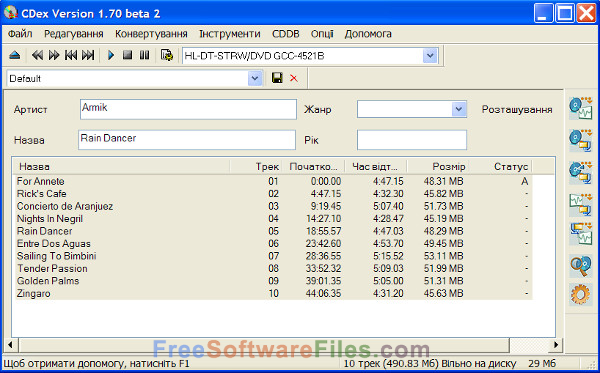Viewport: 600px width, 373px height.
Task: Extract a partial CD section to a file
Action: (580, 173)
